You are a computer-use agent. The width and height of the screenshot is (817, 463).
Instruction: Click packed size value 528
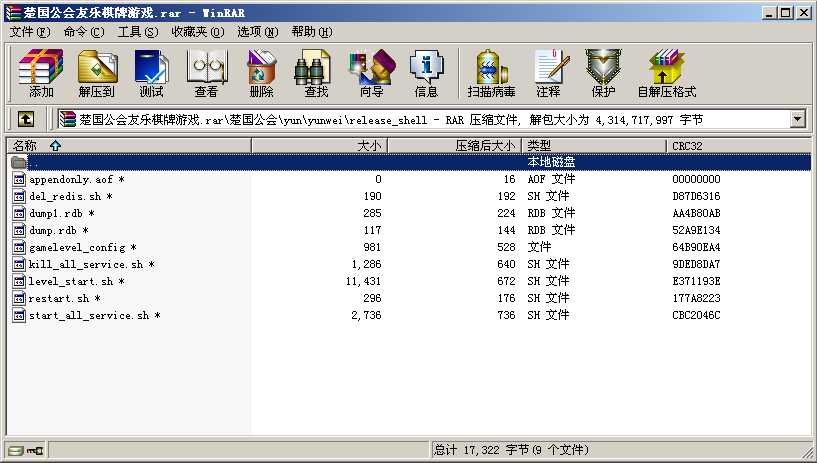(506, 247)
